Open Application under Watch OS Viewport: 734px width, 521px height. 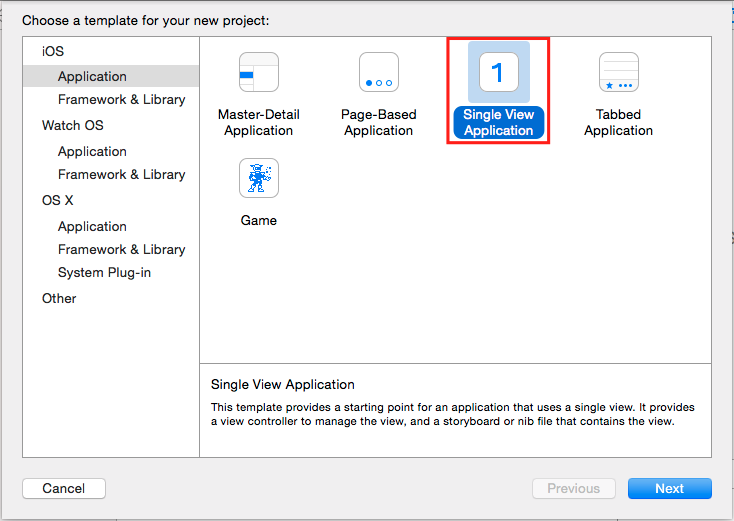click(x=92, y=152)
